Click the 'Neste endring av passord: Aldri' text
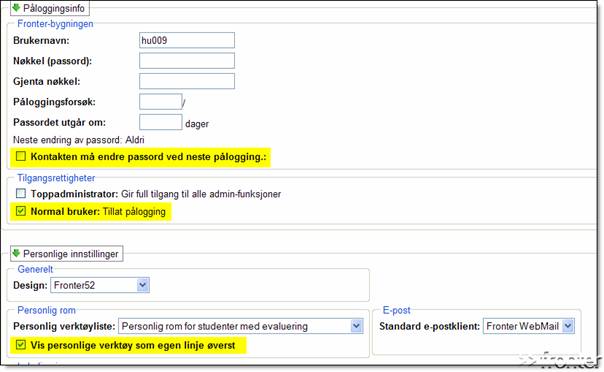Screen dimensions: 604x372 79,140
